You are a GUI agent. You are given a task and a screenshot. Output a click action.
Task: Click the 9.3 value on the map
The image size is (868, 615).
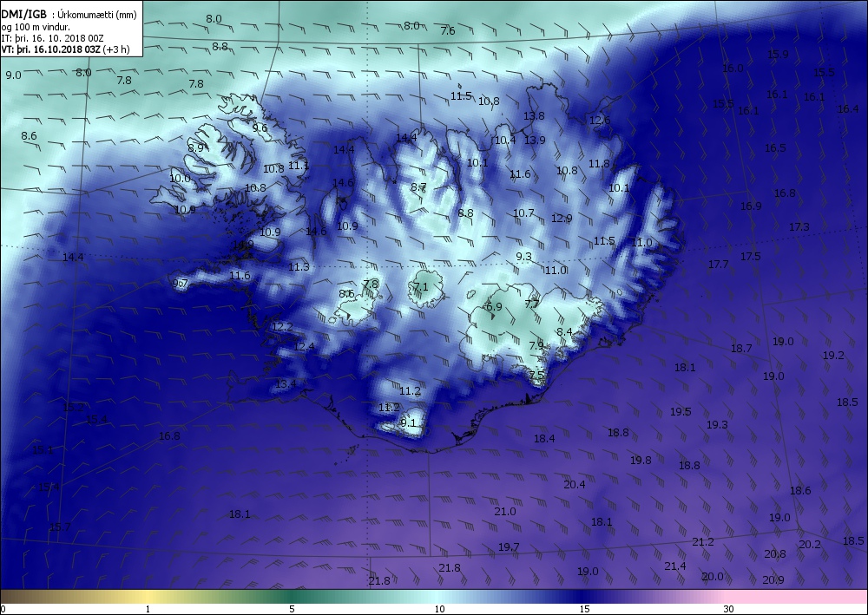[x=523, y=256]
